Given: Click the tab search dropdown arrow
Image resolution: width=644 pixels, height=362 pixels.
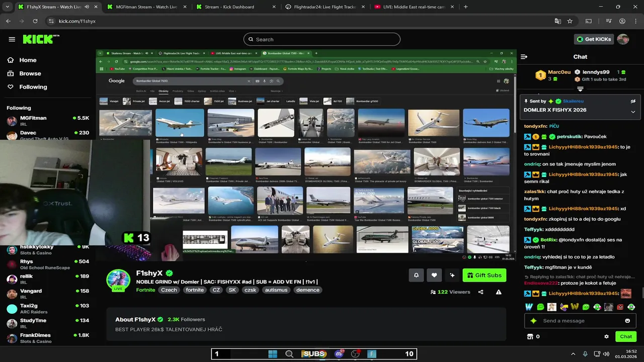Looking at the screenshot, I should [x=8, y=7].
